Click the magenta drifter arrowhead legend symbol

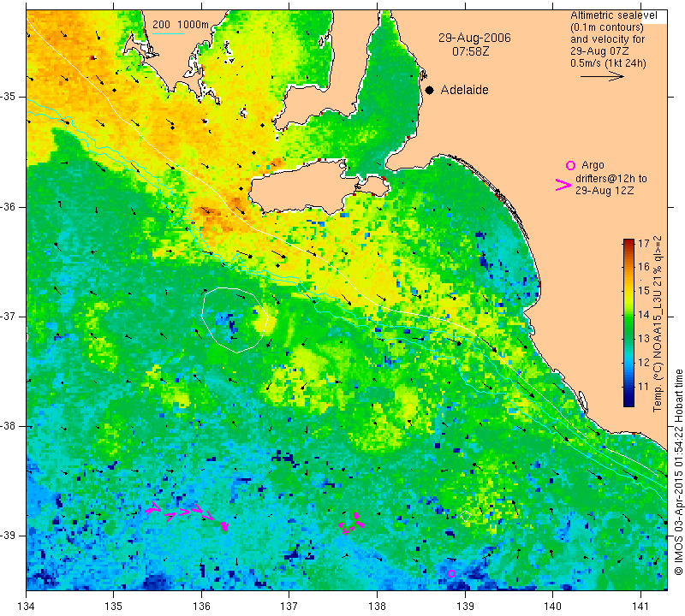[x=563, y=185]
